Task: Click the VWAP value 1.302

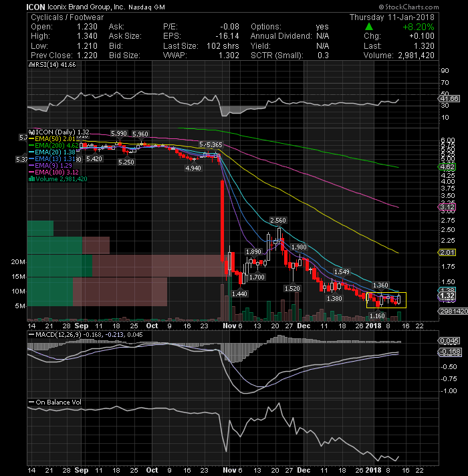Action: [229, 55]
